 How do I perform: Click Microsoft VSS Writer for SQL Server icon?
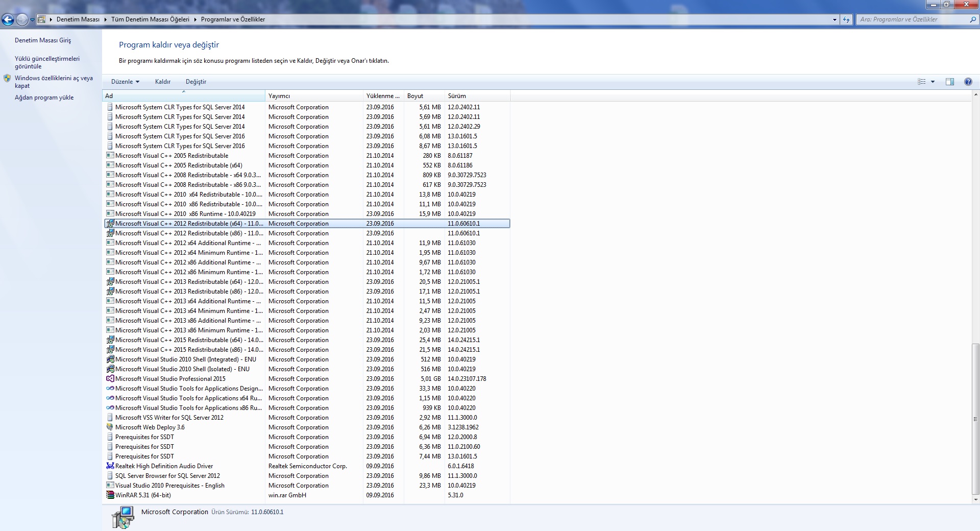point(110,418)
